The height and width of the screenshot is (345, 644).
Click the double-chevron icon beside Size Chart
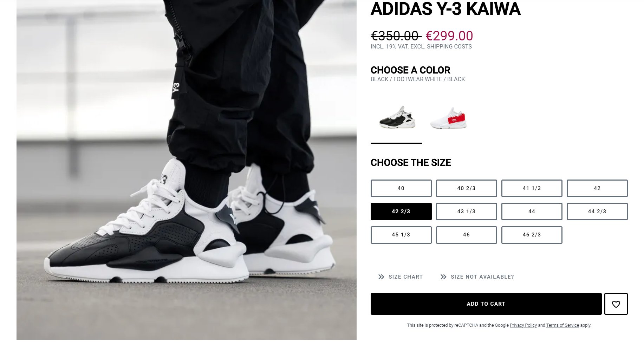point(381,277)
